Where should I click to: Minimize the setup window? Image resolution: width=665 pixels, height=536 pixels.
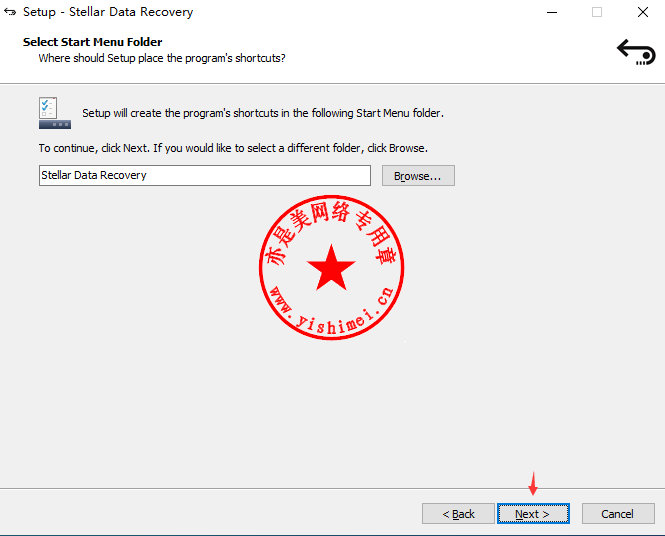[552, 12]
